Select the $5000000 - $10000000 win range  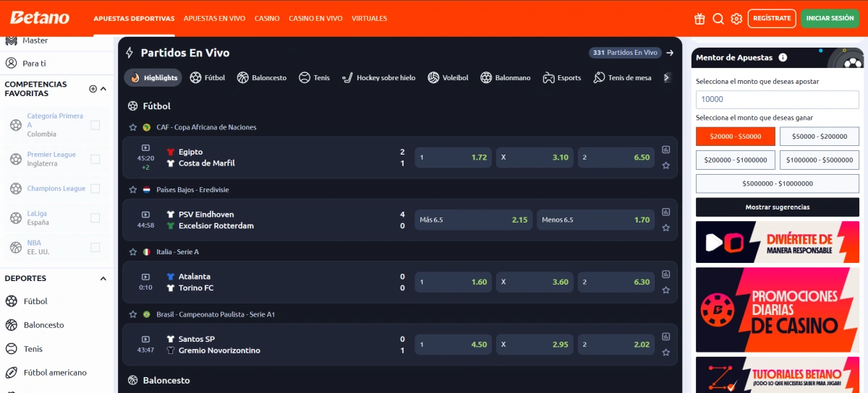tap(778, 183)
